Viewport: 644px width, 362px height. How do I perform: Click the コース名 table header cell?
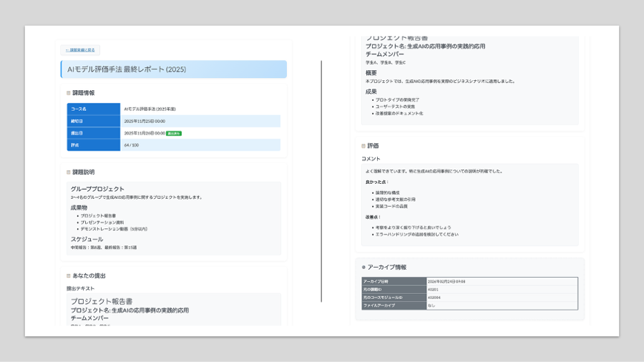click(93, 109)
